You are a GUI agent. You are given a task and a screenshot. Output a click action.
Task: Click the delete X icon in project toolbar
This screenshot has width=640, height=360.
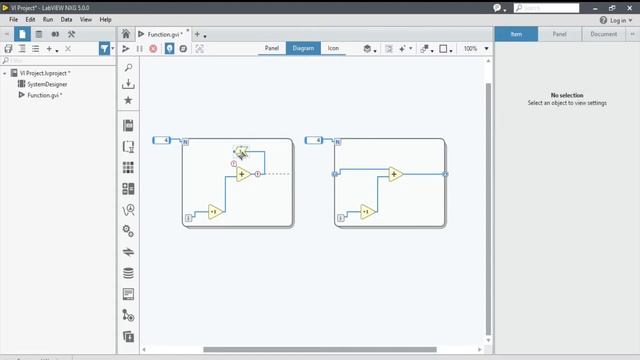point(68,49)
